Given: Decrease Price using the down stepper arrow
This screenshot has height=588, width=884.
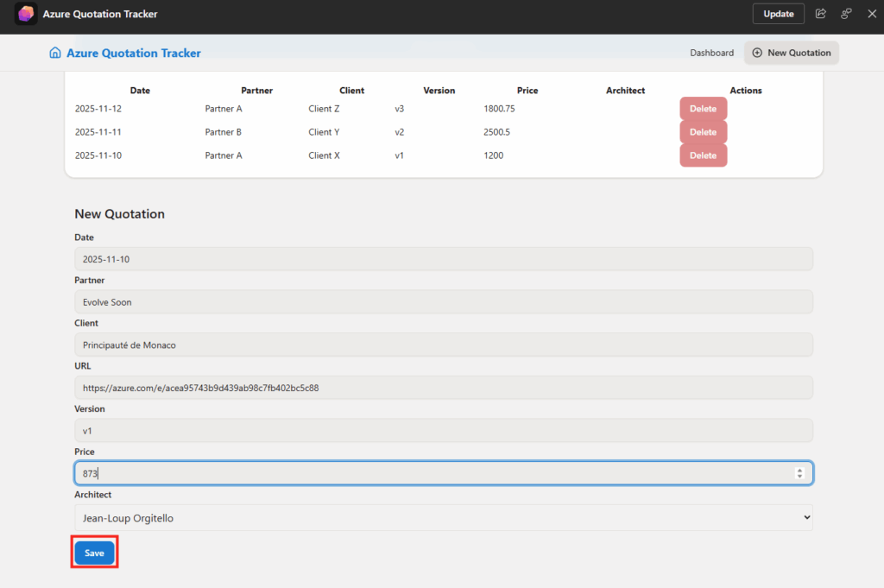Looking at the screenshot, I should 799,477.
